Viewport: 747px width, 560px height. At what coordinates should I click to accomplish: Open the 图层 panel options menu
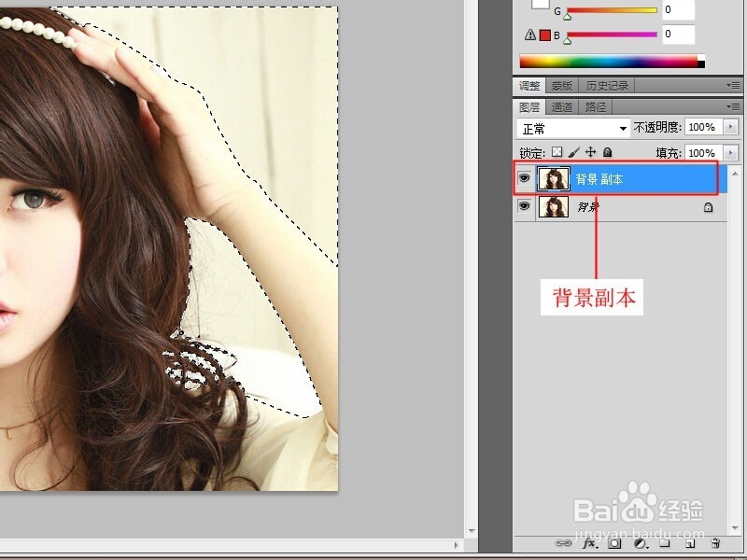(x=733, y=106)
